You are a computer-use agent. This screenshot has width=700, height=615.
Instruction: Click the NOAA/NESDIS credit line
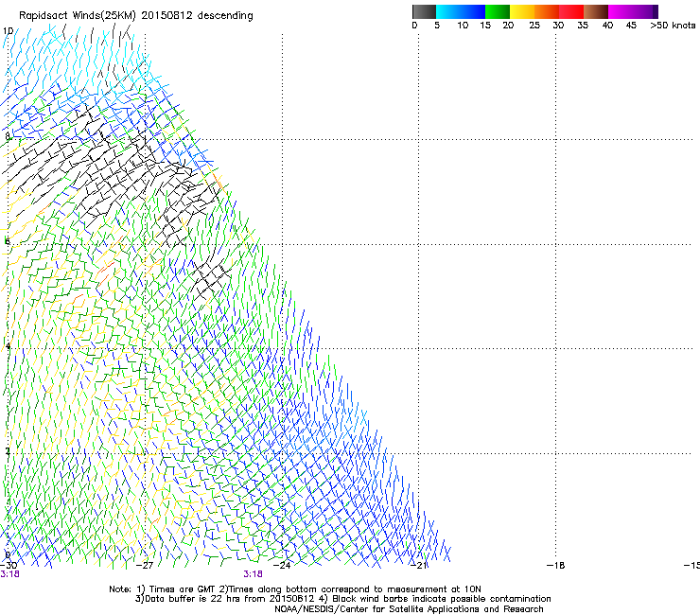409,609
